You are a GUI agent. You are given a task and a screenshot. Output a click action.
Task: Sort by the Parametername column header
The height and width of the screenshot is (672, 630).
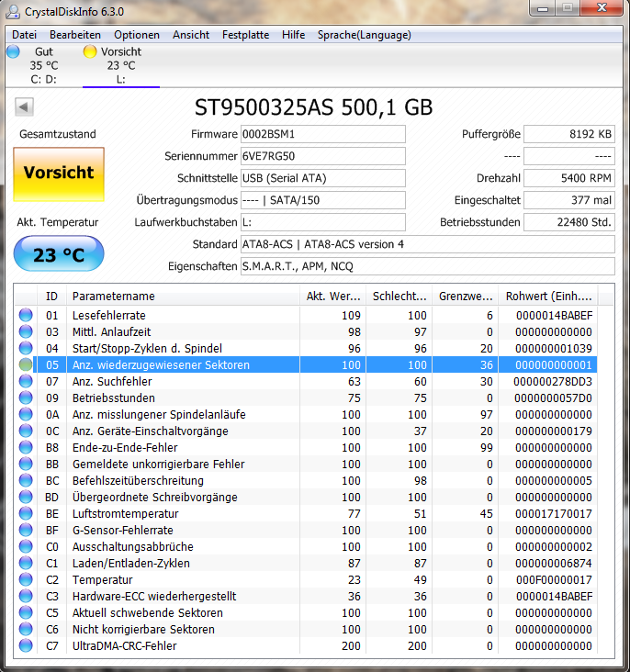[x=183, y=297]
